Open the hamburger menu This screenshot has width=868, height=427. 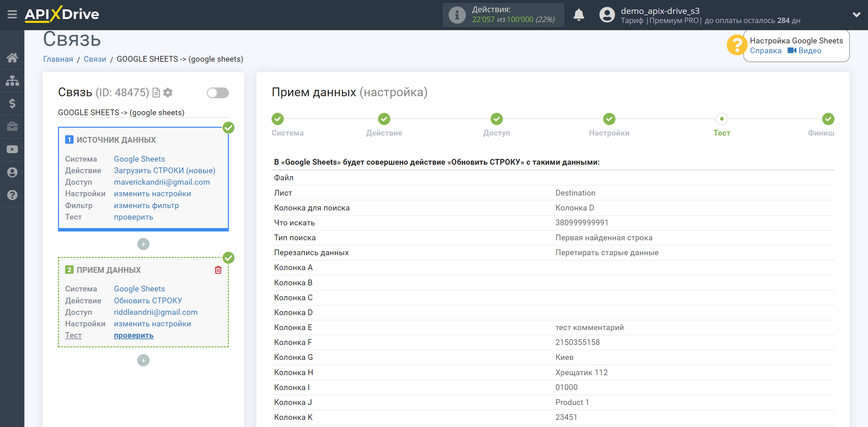click(12, 15)
